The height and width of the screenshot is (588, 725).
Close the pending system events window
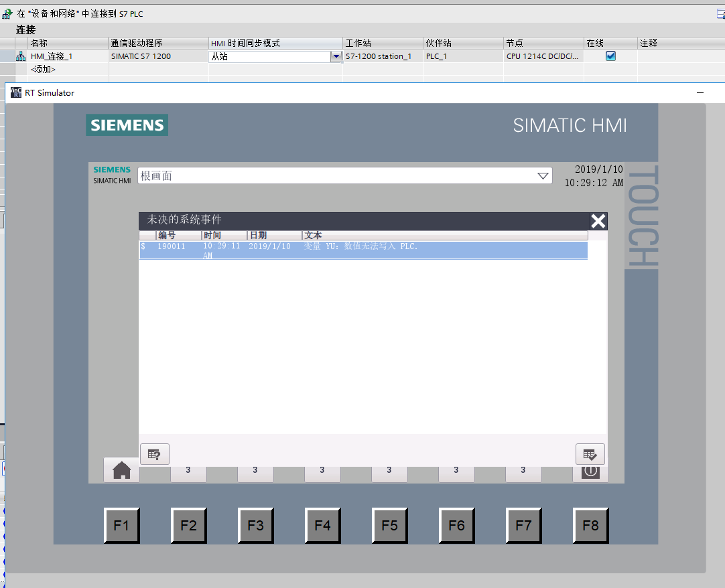pyautogui.click(x=598, y=222)
